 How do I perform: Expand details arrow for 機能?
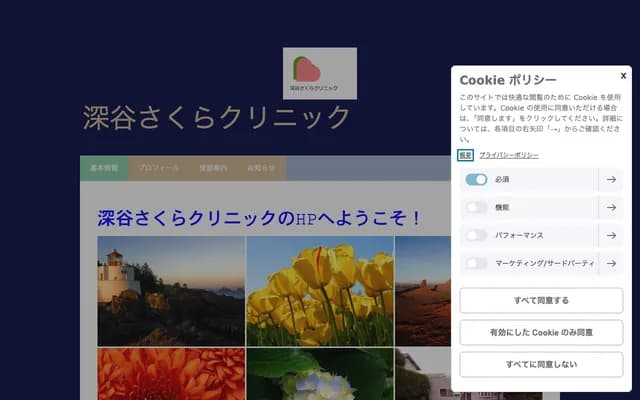(x=611, y=207)
